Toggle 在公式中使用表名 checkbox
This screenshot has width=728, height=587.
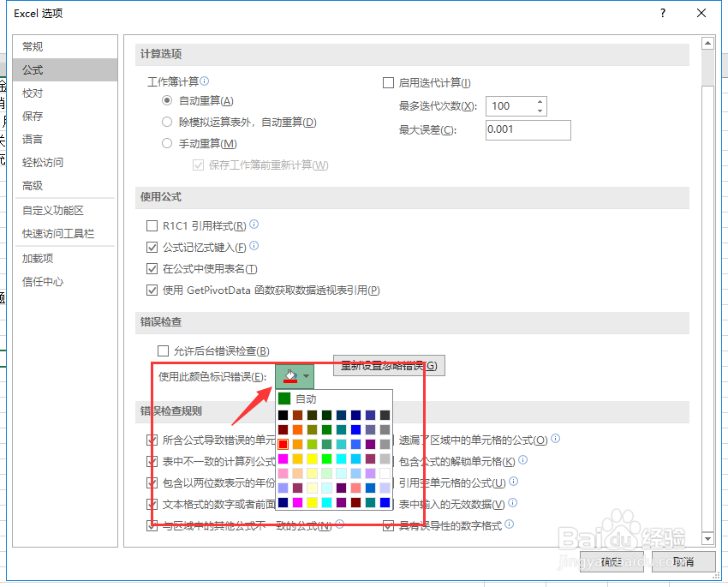tap(152, 268)
